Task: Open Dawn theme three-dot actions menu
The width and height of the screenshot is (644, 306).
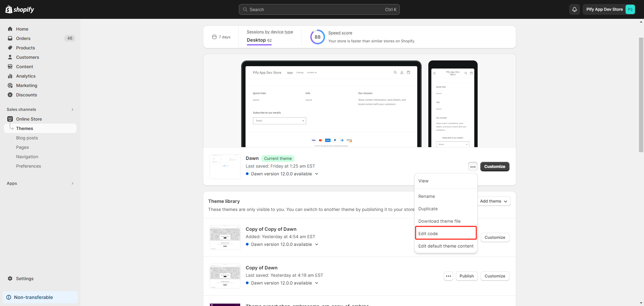Action: click(x=473, y=167)
